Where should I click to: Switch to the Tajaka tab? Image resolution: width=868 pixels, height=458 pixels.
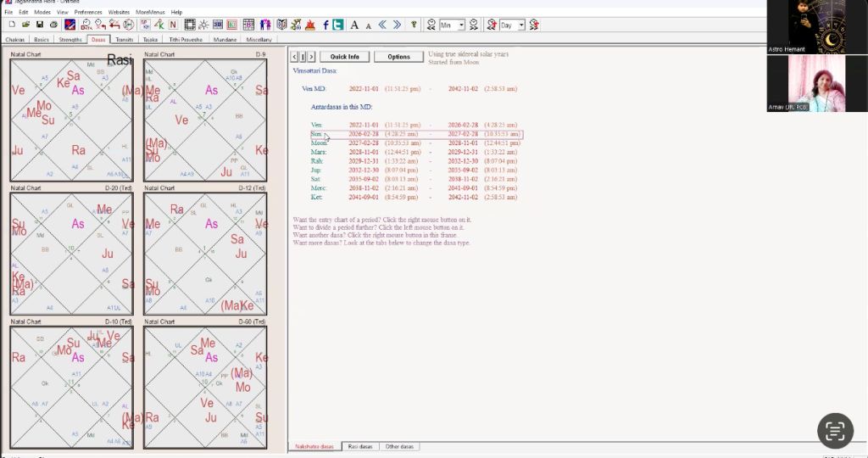(x=151, y=39)
